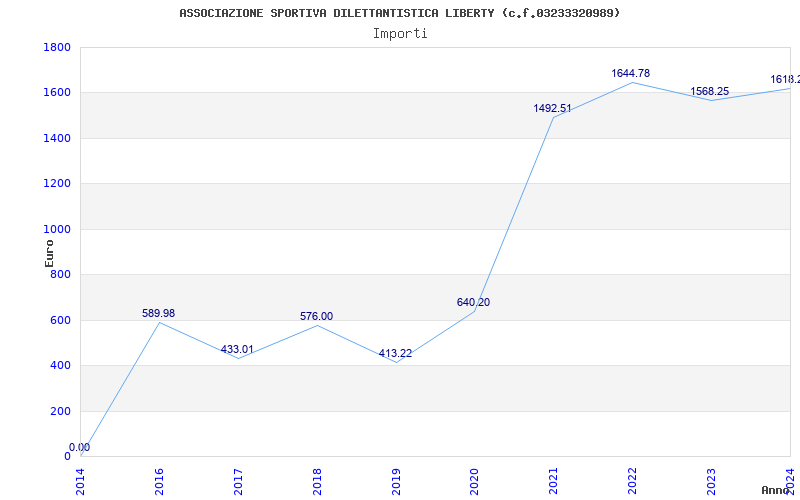The image size is (800, 500).
Task: Select the 640.20 data label
Action: pyautogui.click(x=473, y=303)
